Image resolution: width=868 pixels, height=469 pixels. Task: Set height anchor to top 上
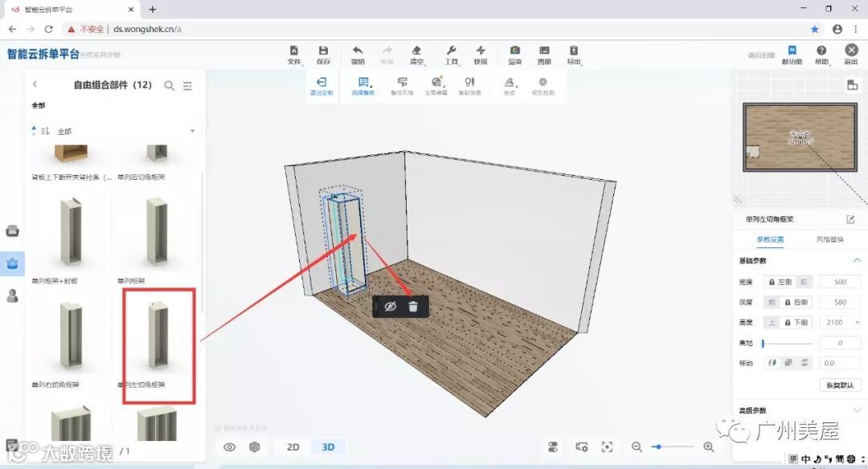[772, 322]
